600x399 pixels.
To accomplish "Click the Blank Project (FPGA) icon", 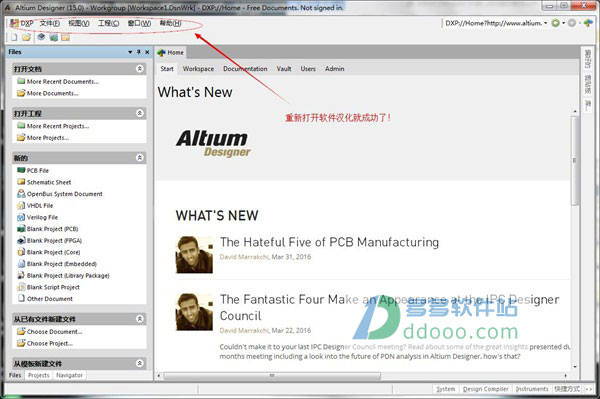I will point(21,240).
